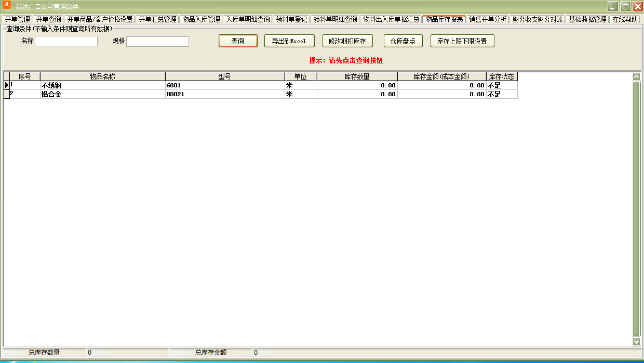Open the 销售开单分析 tab
644x363 pixels.
[x=488, y=19]
